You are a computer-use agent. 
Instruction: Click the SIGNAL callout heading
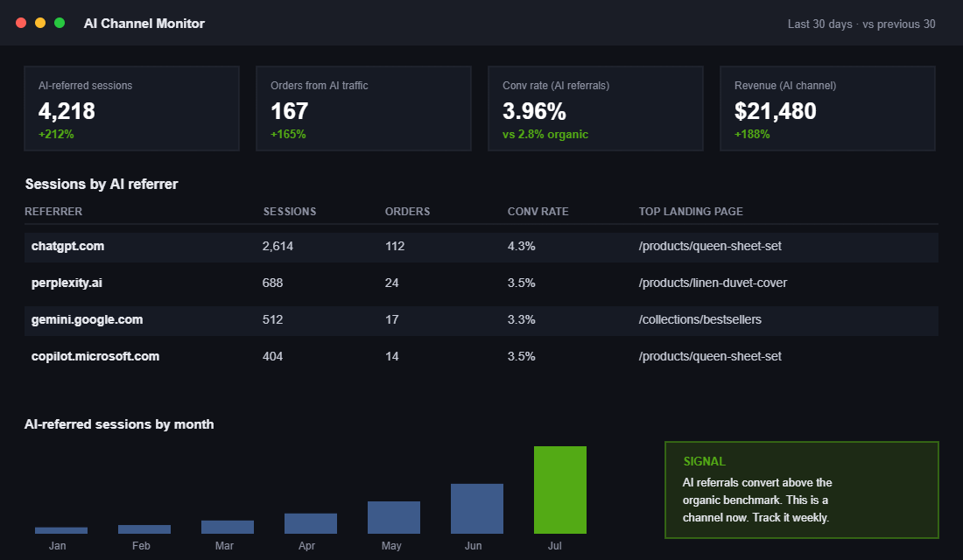[x=705, y=461]
